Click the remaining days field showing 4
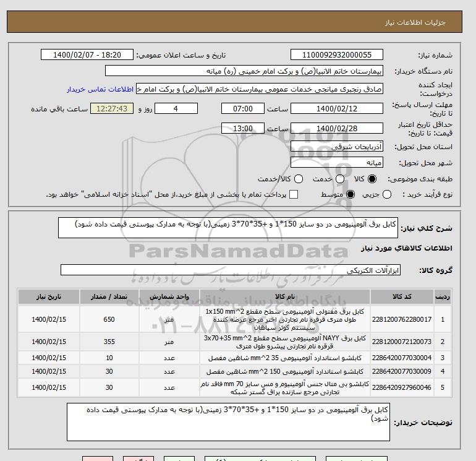 [176, 108]
